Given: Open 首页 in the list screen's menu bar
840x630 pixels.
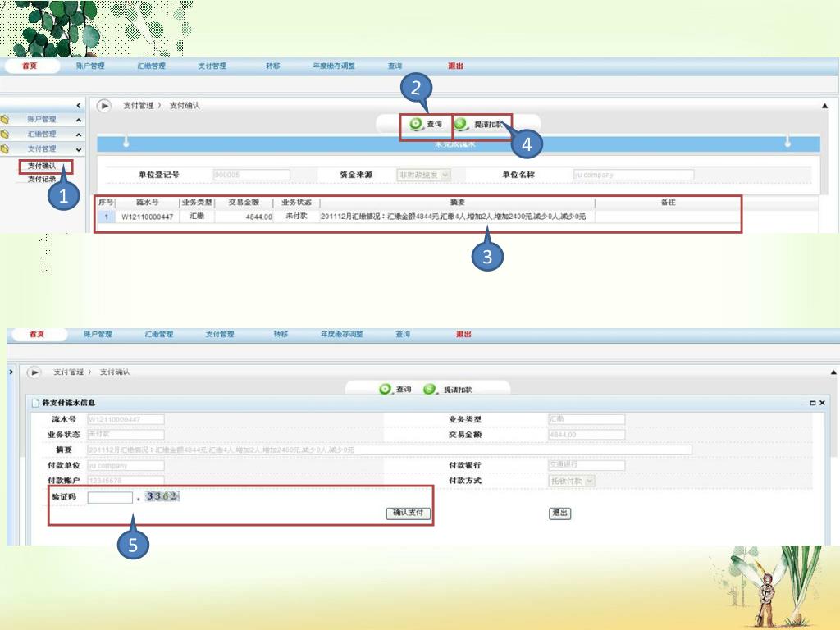Looking at the screenshot, I should pyautogui.click(x=30, y=66).
